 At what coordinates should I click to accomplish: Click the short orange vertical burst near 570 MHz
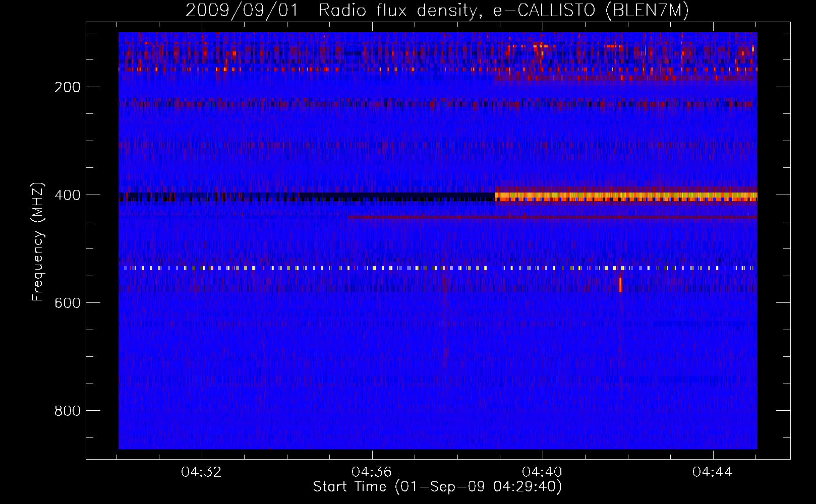pyautogui.click(x=620, y=285)
